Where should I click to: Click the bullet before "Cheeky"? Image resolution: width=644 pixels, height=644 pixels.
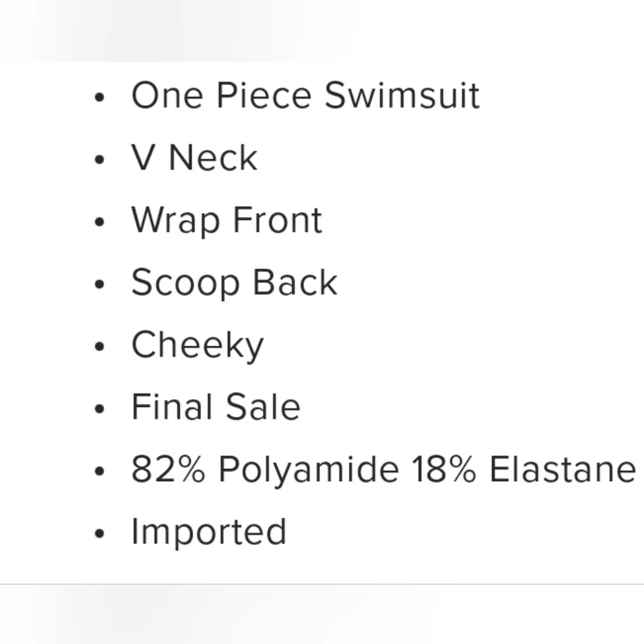click(x=99, y=347)
